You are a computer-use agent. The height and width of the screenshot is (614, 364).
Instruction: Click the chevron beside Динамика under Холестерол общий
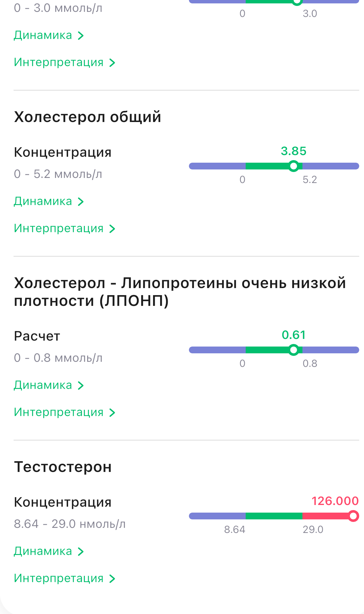click(81, 202)
